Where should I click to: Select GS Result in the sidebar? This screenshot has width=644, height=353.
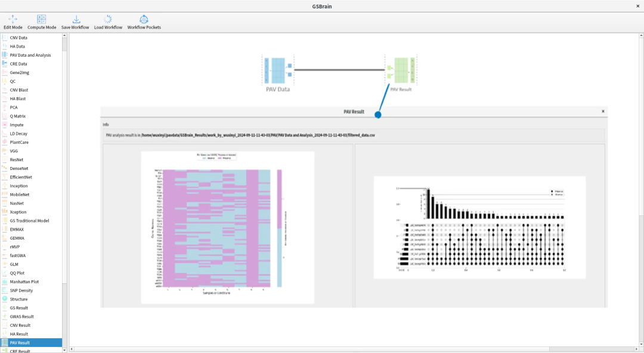click(31, 308)
